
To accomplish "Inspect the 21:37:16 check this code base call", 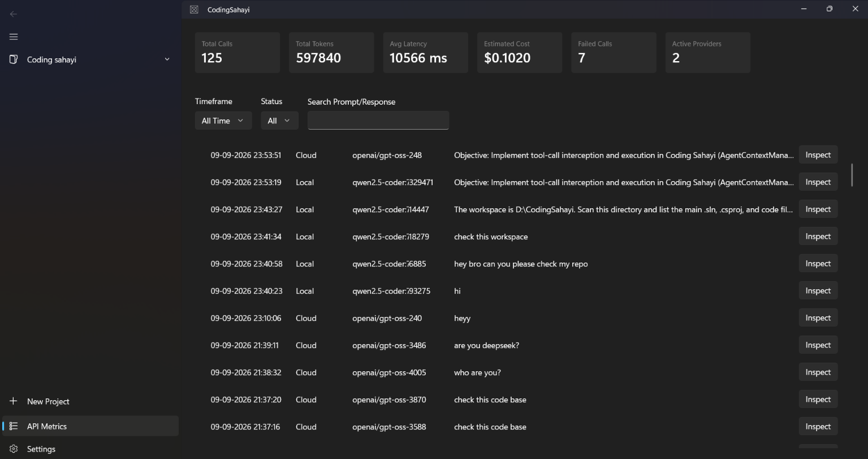I will [x=818, y=426].
